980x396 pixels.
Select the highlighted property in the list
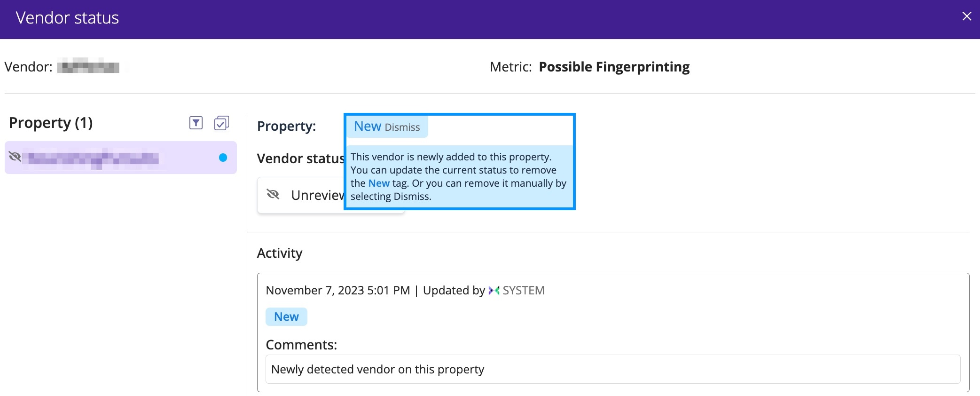pos(120,158)
